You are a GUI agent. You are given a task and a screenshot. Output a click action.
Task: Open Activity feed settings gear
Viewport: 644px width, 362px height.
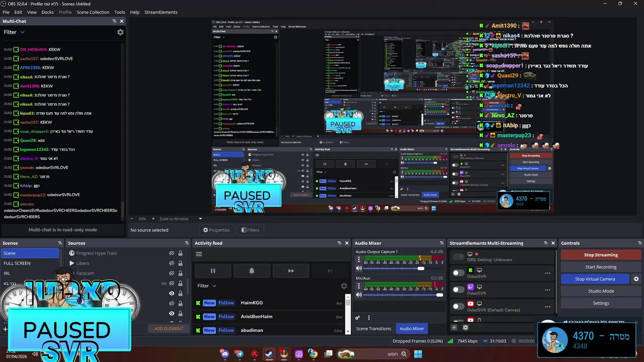click(344, 286)
